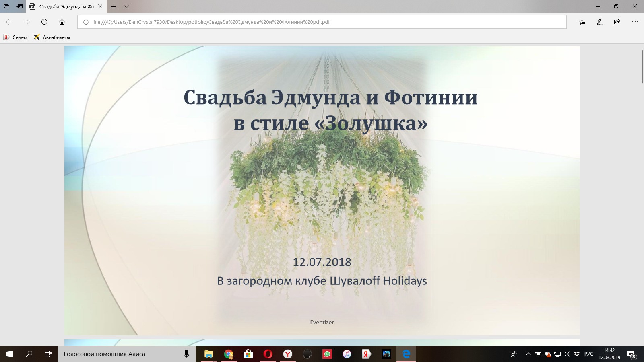The width and height of the screenshot is (644, 362).
Task: Open Microsoft Store from the taskbar
Action: 248,354
